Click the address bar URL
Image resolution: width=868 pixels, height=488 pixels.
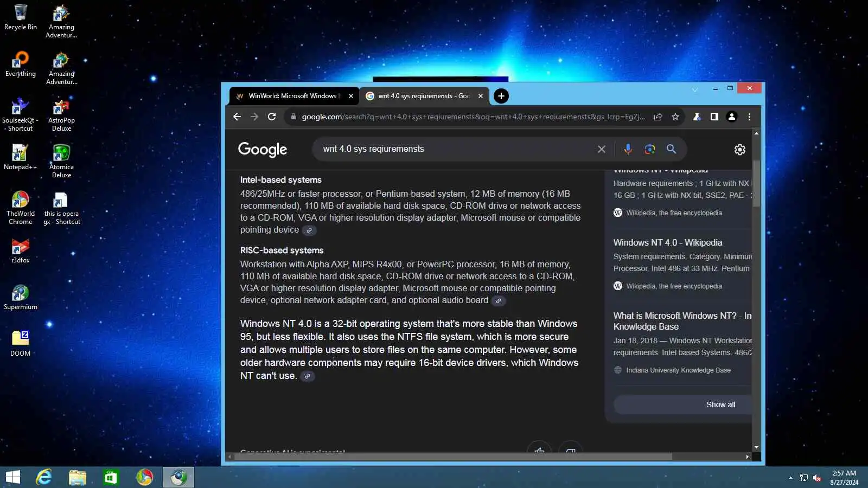473,117
